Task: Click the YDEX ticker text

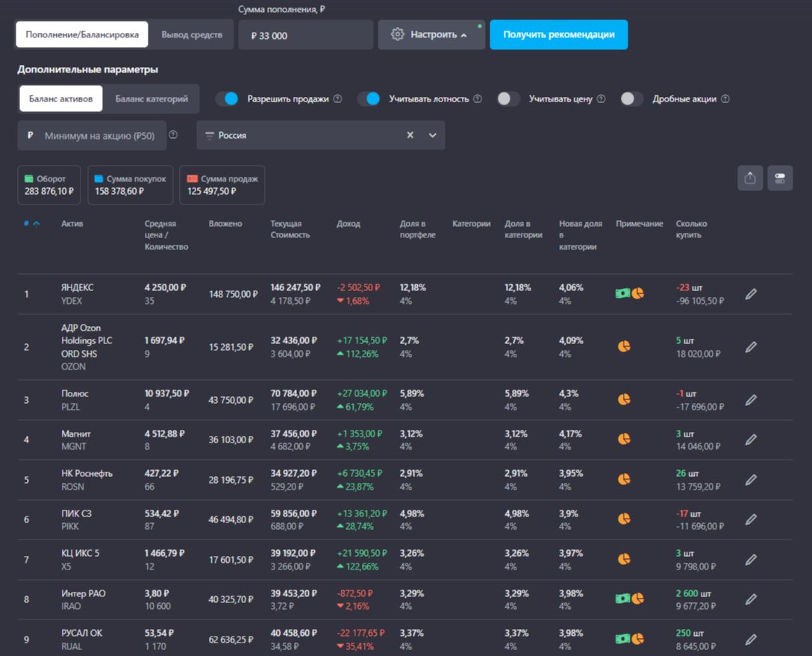Action: pyautogui.click(x=72, y=301)
